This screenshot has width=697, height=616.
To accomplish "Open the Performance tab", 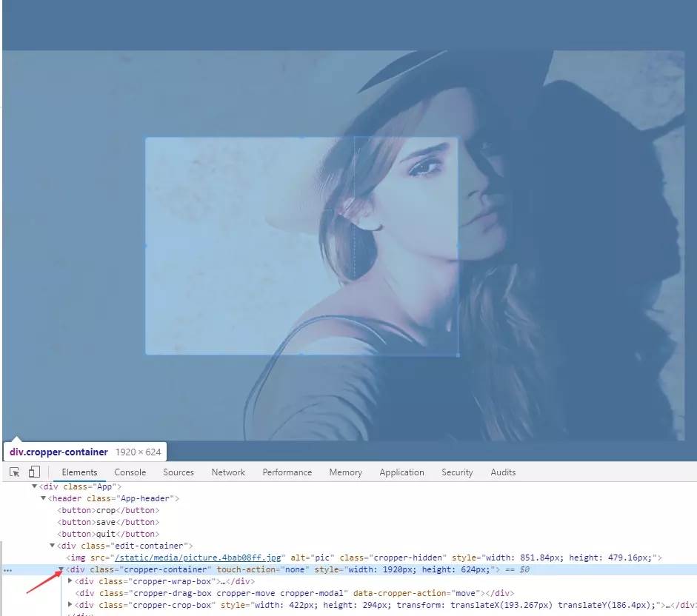I will pos(287,472).
